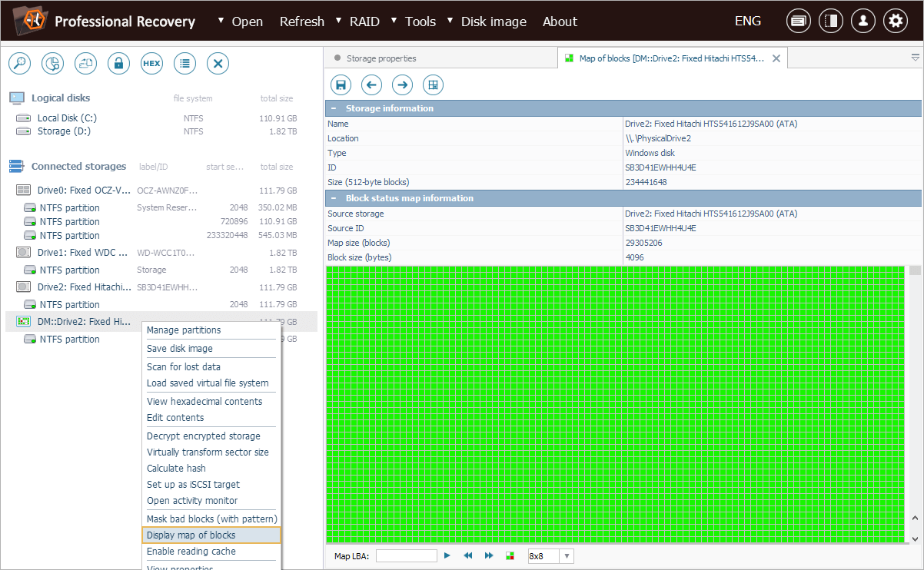Click the user account icon in header
This screenshot has width=924, height=570.
(x=863, y=22)
